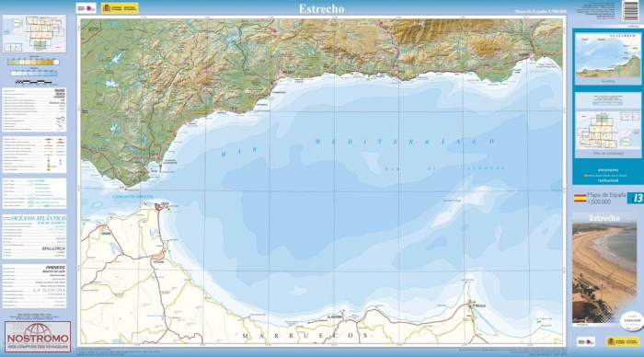Open the sheet index map thumbnail at top left

[34, 34]
